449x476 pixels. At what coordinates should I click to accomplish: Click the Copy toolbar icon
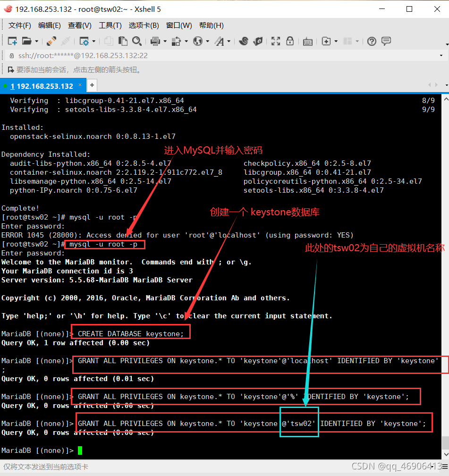tap(109, 41)
